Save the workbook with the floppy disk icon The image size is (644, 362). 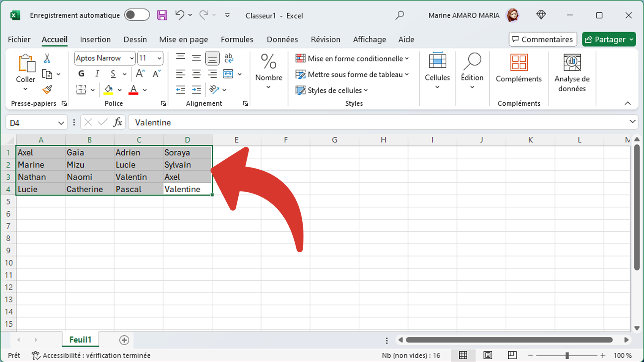[162, 15]
